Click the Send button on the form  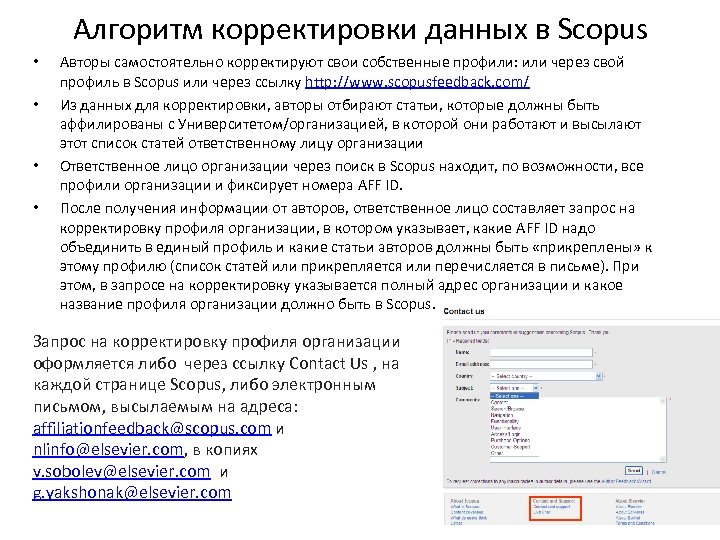click(634, 471)
